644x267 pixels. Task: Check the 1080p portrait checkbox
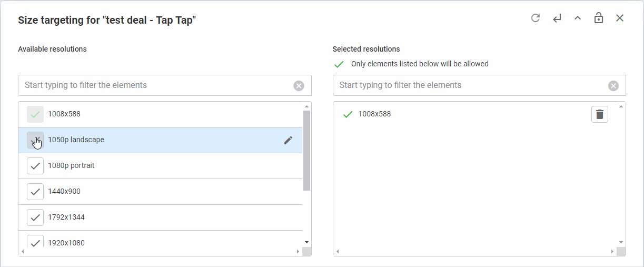coord(35,166)
